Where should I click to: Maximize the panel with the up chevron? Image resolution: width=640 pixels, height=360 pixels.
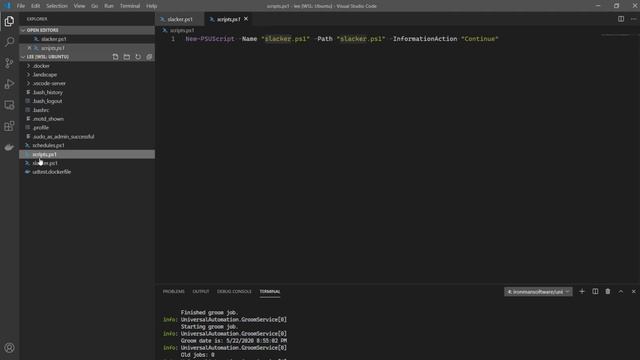(x=621, y=291)
